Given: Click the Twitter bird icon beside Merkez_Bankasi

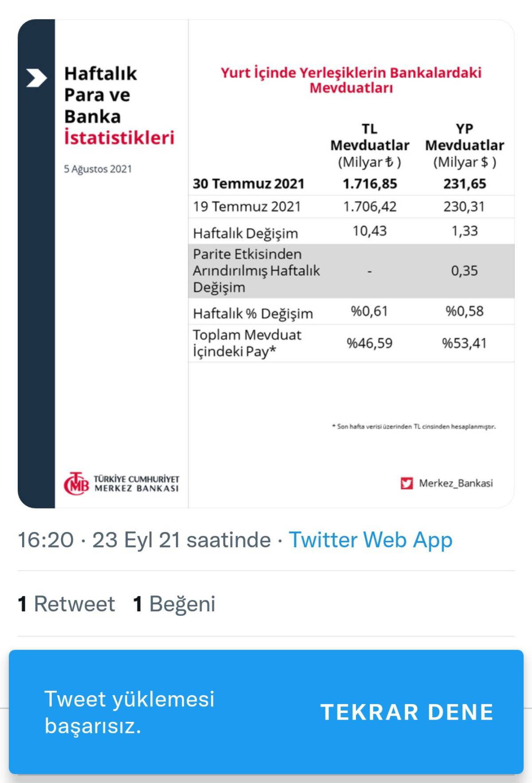Looking at the screenshot, I should click(x=407, y=483).
